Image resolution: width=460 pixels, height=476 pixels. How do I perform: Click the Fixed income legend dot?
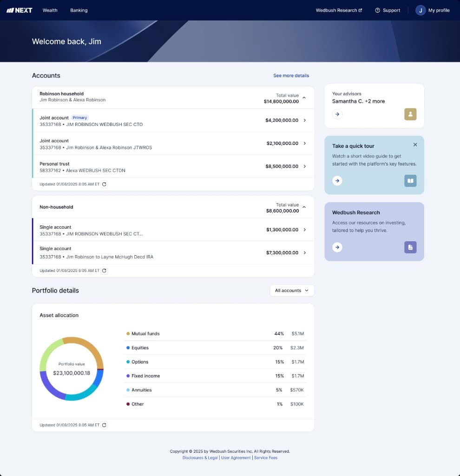[x=128, y=376]
